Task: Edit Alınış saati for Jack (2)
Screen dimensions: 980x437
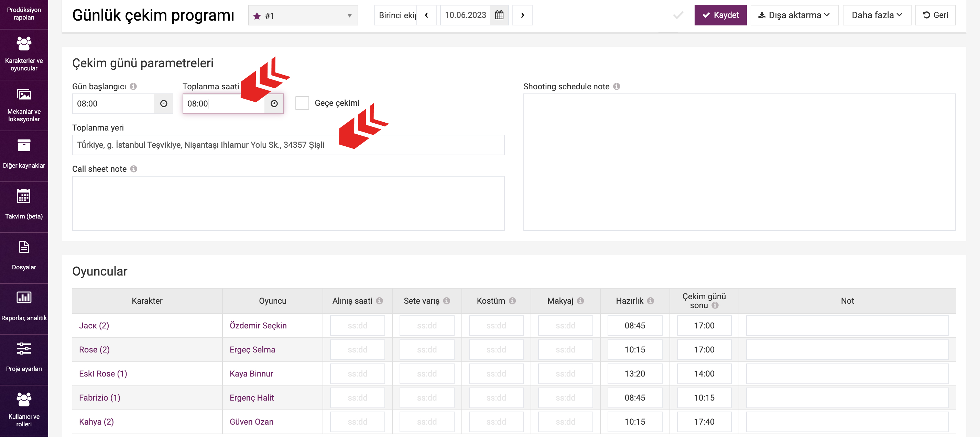Action: click(357, 326)
